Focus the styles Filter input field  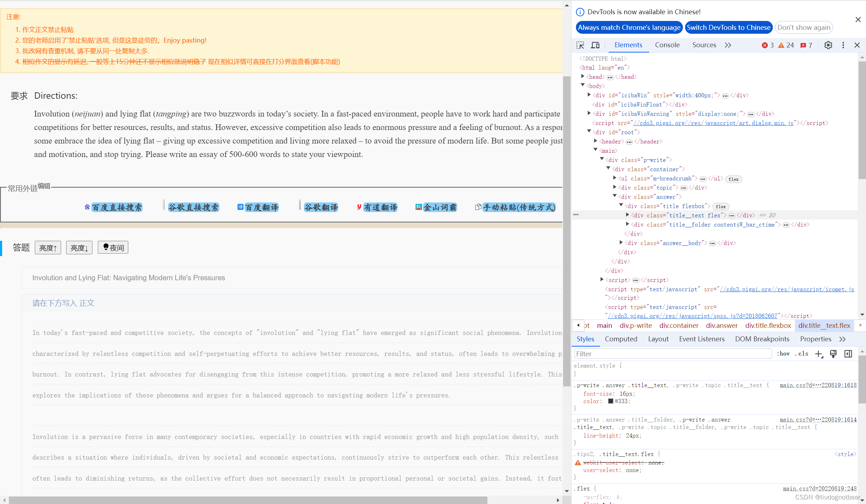tap(673, 354)
